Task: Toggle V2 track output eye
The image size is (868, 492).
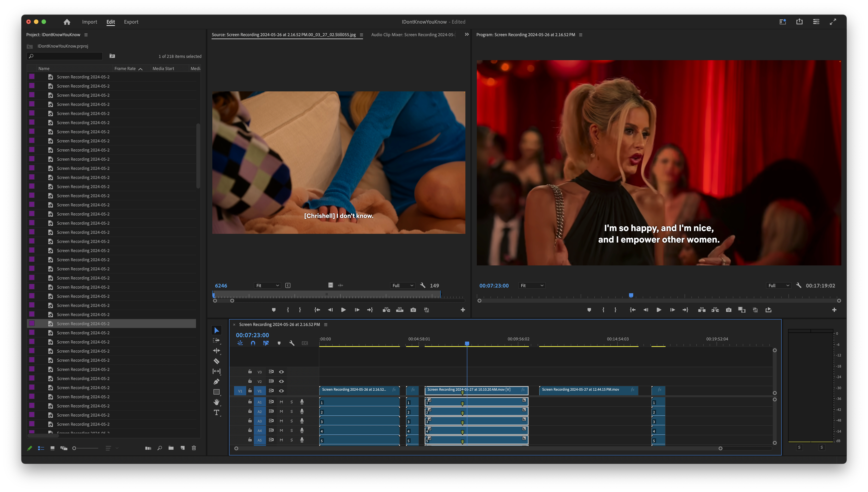Action: click(281, 381)
